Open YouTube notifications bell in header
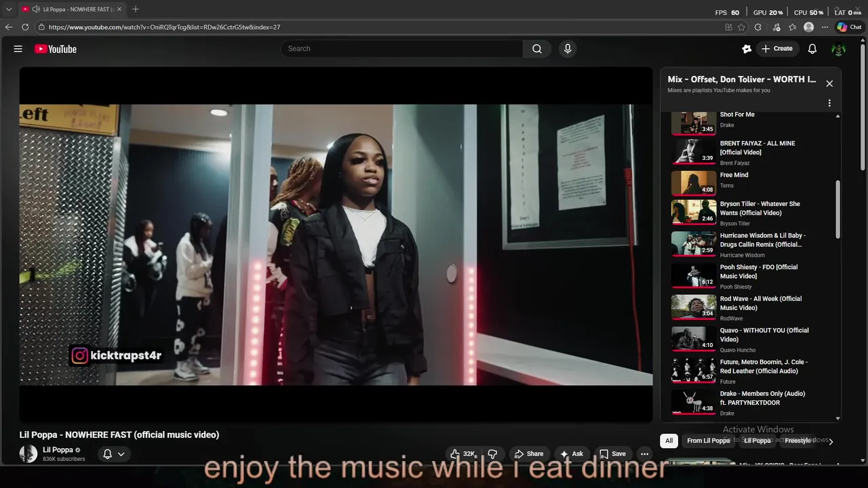 [x=812, y=49]
